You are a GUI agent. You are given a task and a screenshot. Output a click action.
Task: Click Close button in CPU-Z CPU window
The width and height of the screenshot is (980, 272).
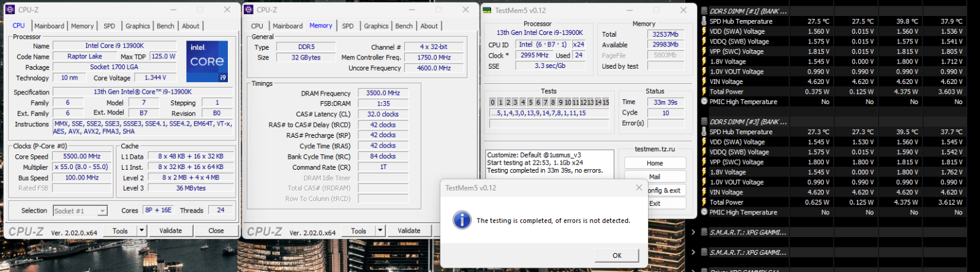pos(216,230)
